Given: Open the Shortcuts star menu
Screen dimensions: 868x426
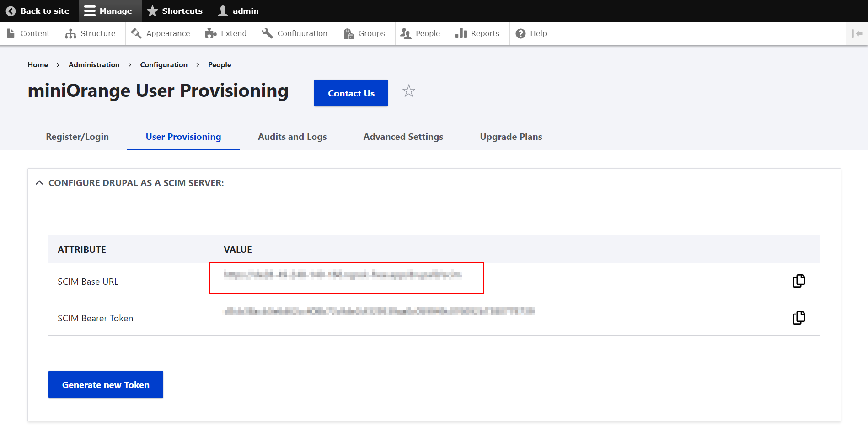Looking at the screenshot, I should (x=175, y=11).
